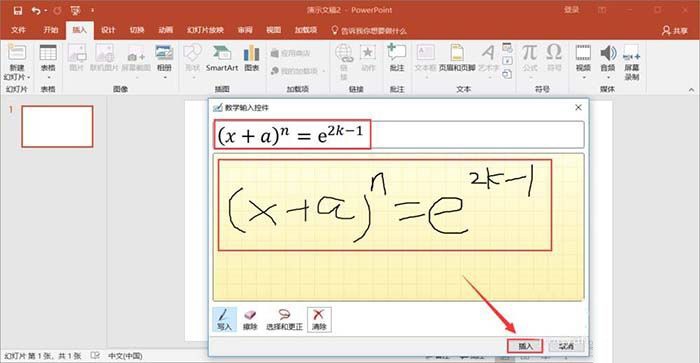The height and width of the screenshot is (363, 700).
Task: Open the Table (表格) dropdown
Action: [48, 62]
